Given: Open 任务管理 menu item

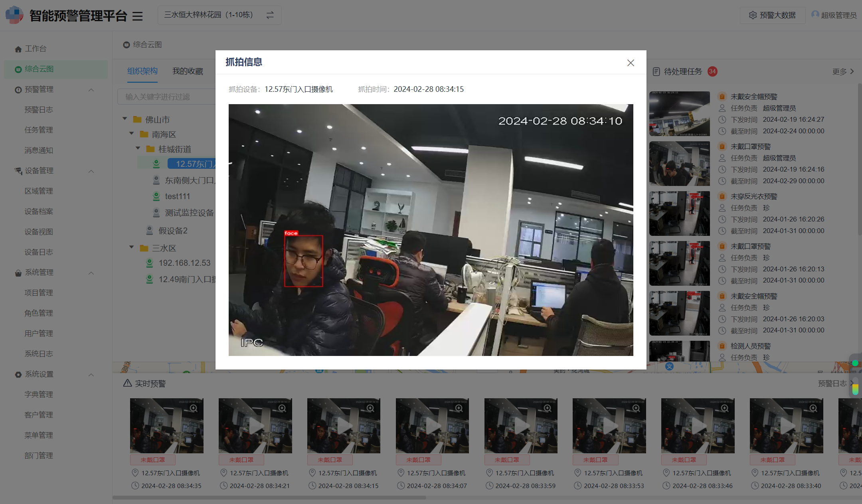Looking at the screenshot, I should pos(39,130).
